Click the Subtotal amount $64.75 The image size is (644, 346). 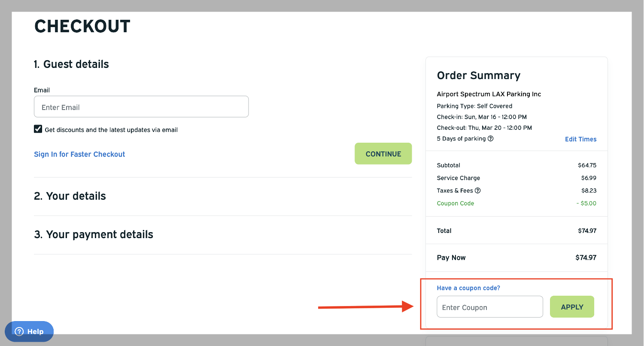click(587, 165)
